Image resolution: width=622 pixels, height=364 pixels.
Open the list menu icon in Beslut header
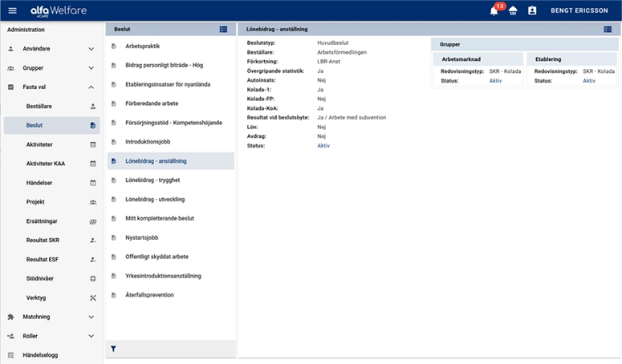223,29
